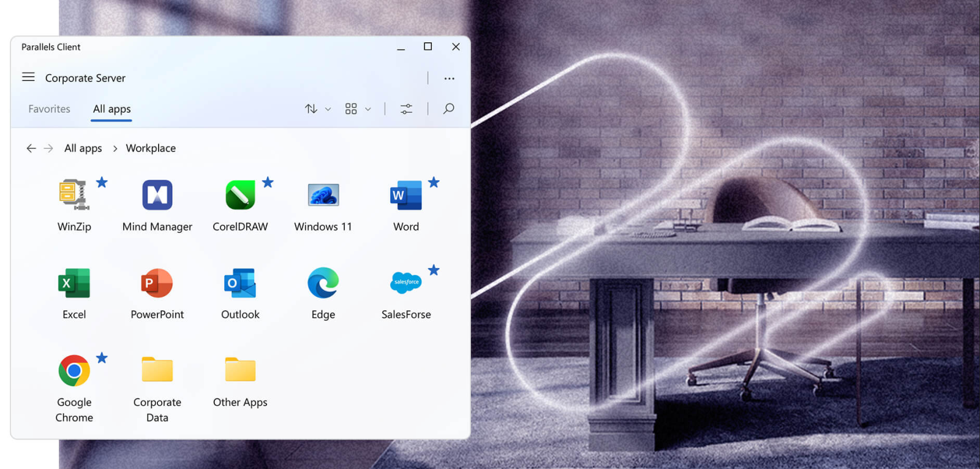Image resolution: width=980 pixels, height=469 pixels.
Task: Open the Edge browser icon
Action: pos(323,283)
